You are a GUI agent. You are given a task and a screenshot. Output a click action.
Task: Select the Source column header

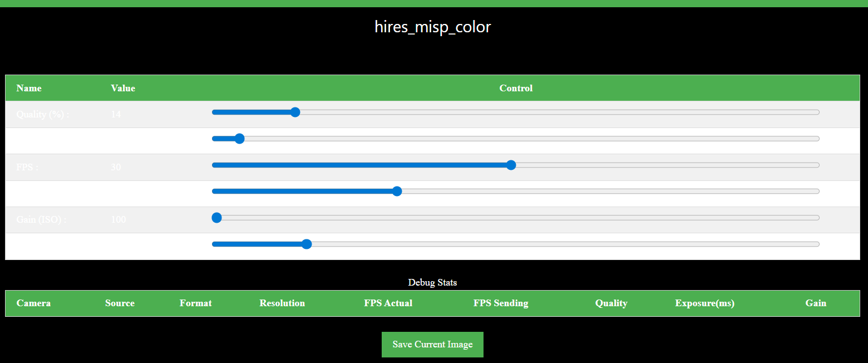120,303
